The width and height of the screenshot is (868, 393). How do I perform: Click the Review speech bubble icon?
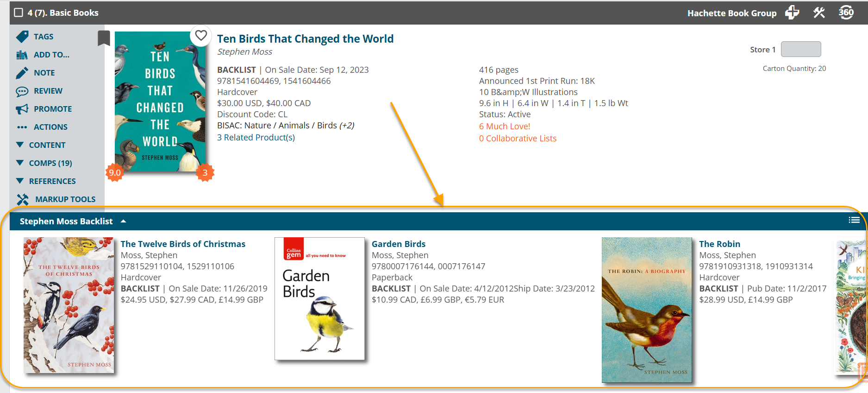[22, 91]
